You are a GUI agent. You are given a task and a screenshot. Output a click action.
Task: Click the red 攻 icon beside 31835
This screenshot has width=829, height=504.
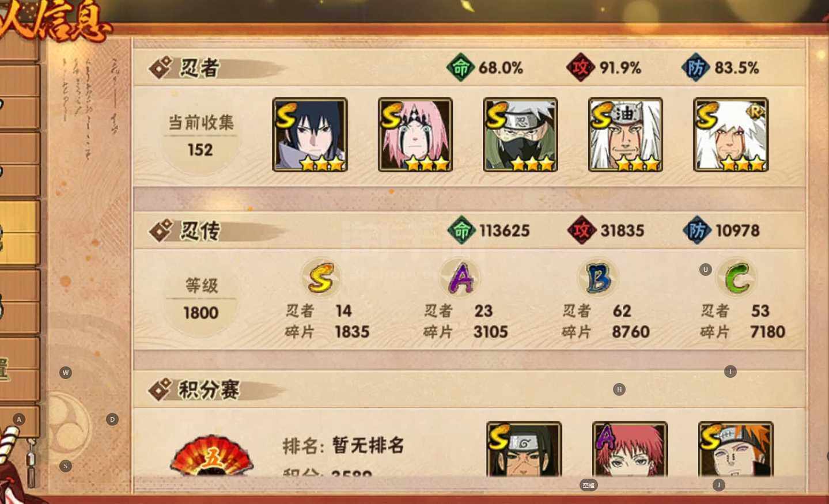(x=581, y=230)
